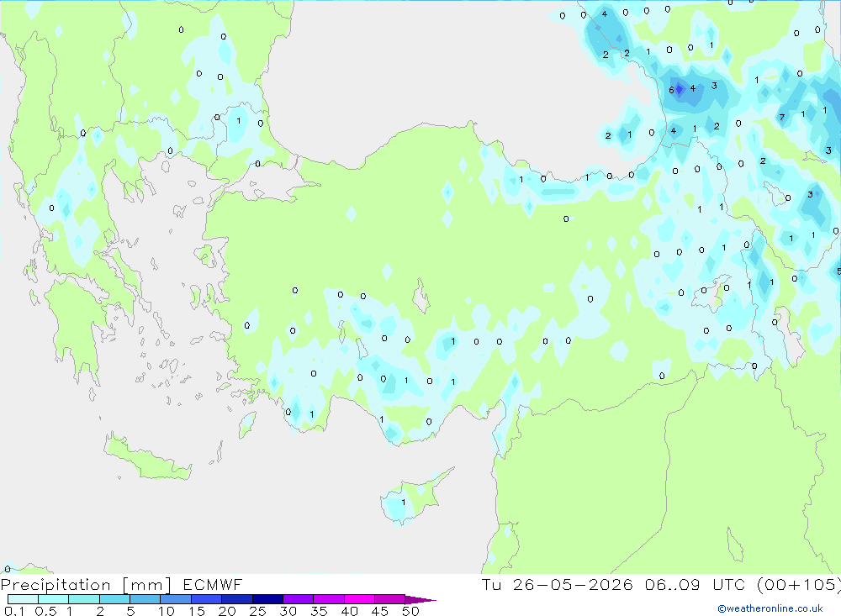This screenshot has width=841, height=616.
Task: Select the 5–10 mm legend swatch
Action: tap(145, 599)
